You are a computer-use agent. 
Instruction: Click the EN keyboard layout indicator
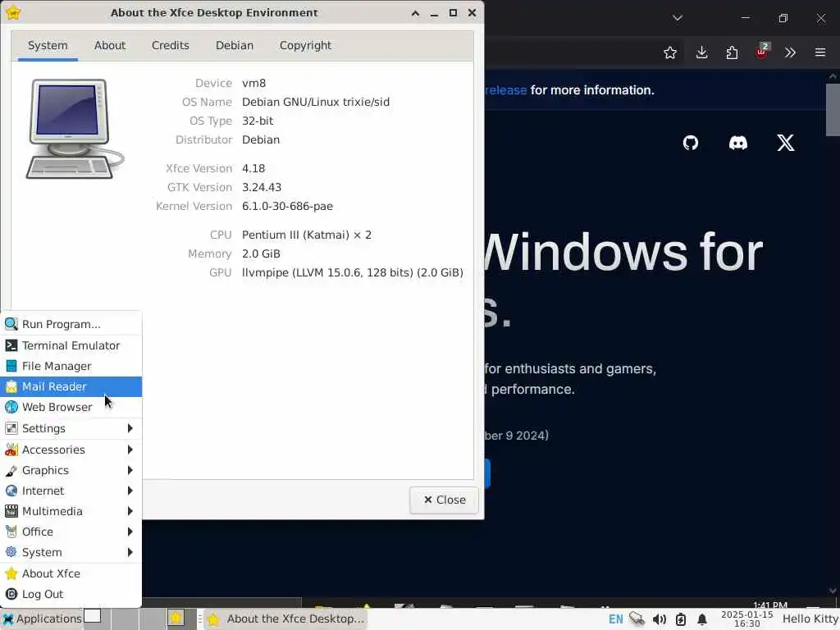click(x=615, y=619)
